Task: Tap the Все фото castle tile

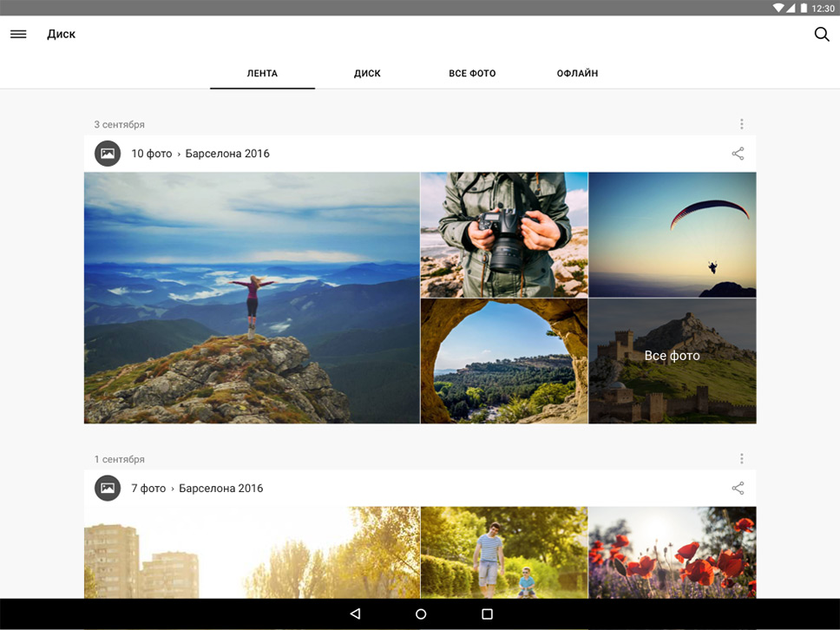Action: tap(673, 361)
